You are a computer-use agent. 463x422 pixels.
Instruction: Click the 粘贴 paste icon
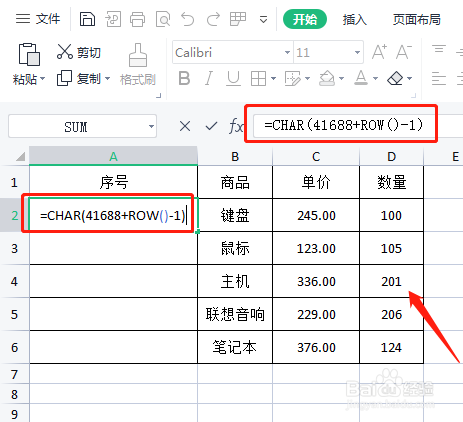pyautogui.click(x=29, y=54)
